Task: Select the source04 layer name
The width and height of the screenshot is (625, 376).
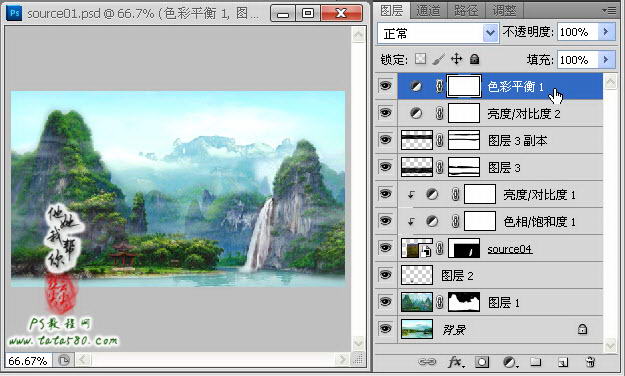Action: pyautogui.click(x=509, y=249)
